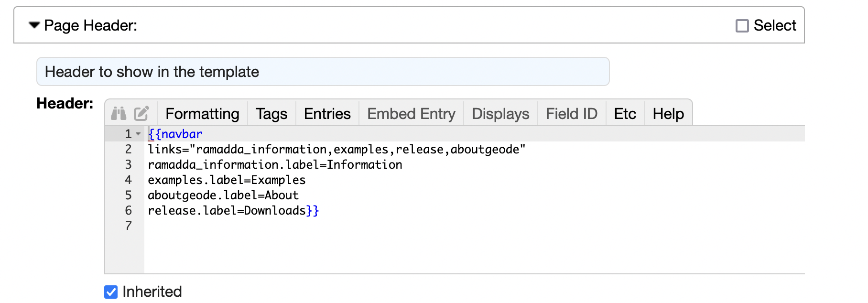Open the Field ID dropdown
The height and width of the screenshot is (303, 868).
[572, 114]
